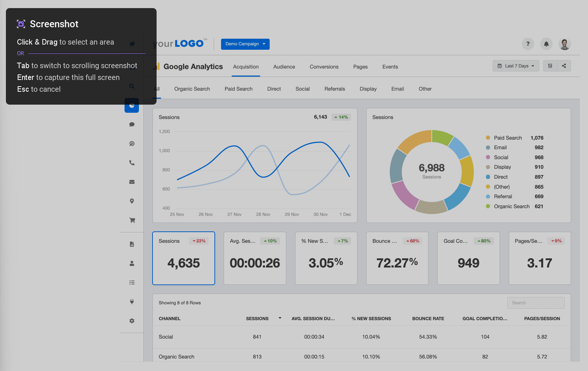Sort table by the SESSIONS column arrow
588x371 pixels.
tap(280, 318)
